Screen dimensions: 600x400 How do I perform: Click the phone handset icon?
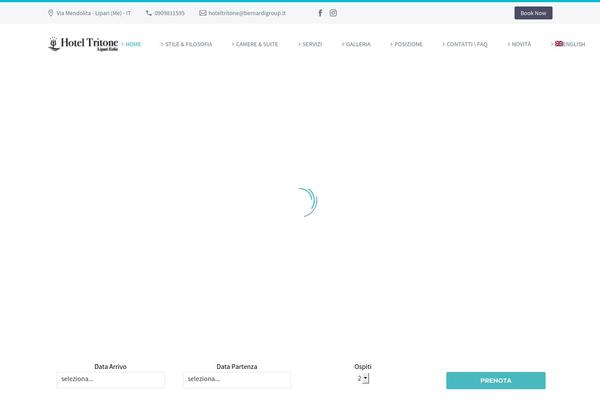149,13
